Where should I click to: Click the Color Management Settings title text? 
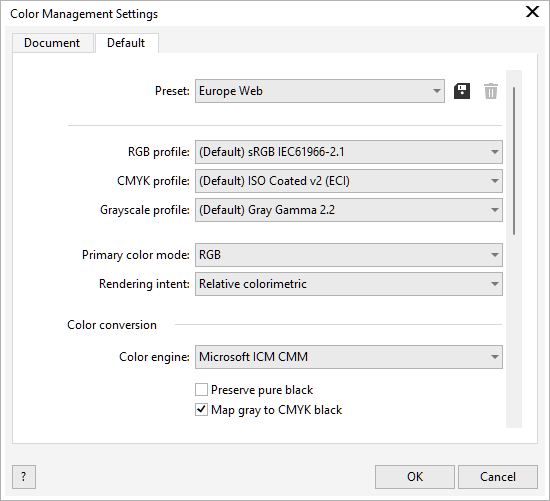click(x=84, y=14)
